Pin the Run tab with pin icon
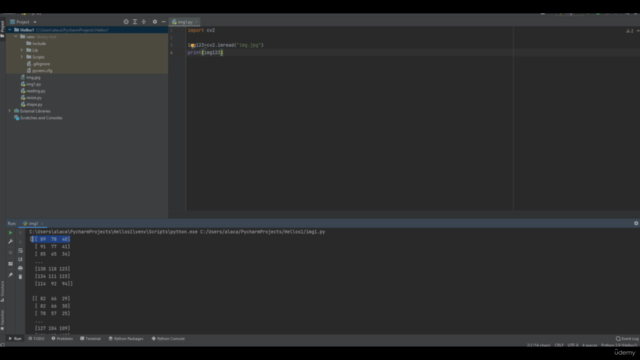The height and width of the screenshot is (360, 640). pos(11,275)
